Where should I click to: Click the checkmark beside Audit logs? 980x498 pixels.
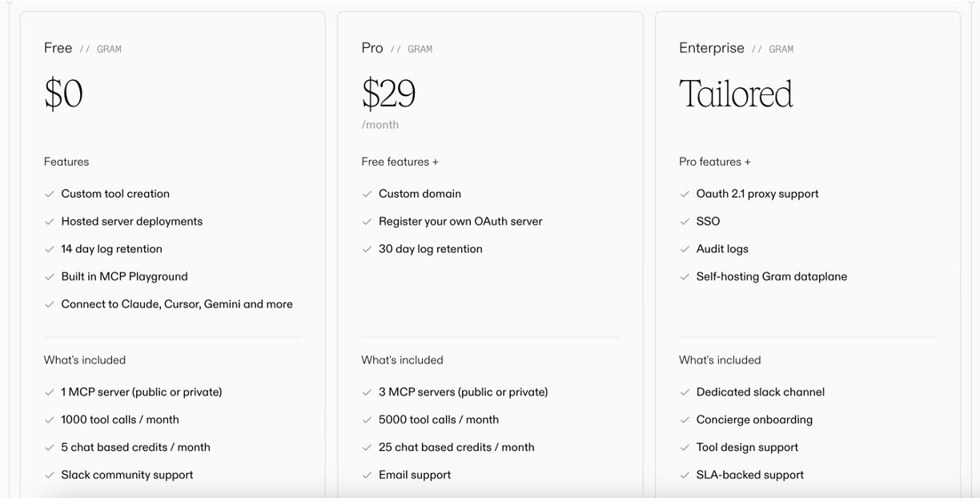click(x=685, y=249)
